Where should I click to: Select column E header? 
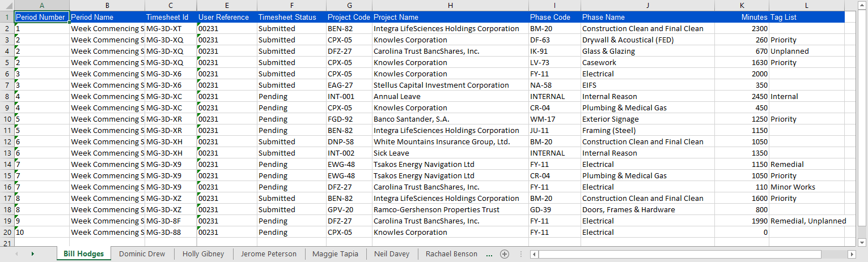tap(227, 6)
